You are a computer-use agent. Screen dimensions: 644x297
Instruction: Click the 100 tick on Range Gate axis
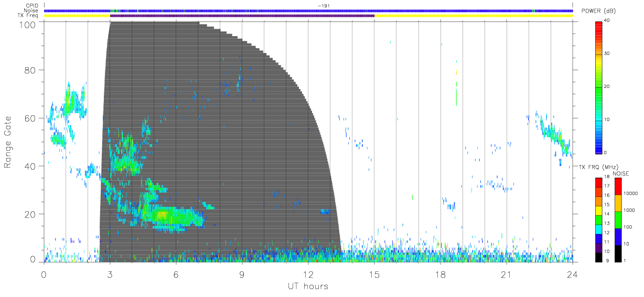coord(28,25)
